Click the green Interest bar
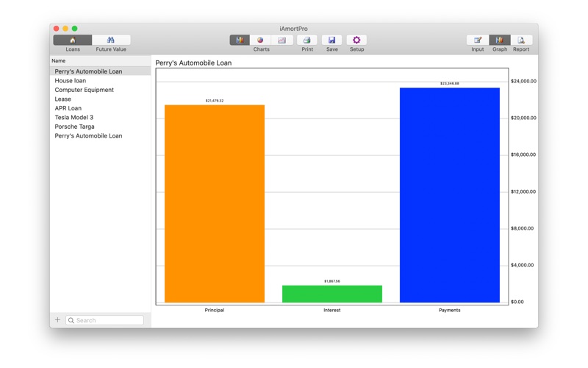This screenshot has height=368, width=588. point(332,294)
